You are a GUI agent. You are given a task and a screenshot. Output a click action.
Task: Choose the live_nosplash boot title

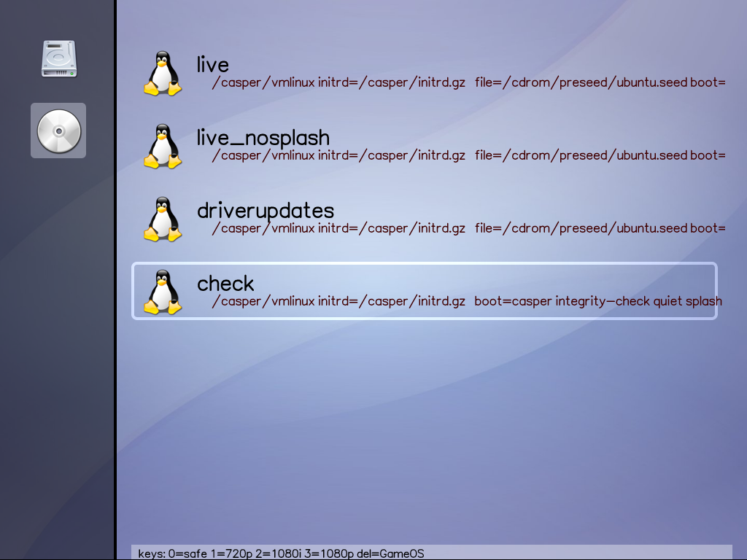pos(263,137)
